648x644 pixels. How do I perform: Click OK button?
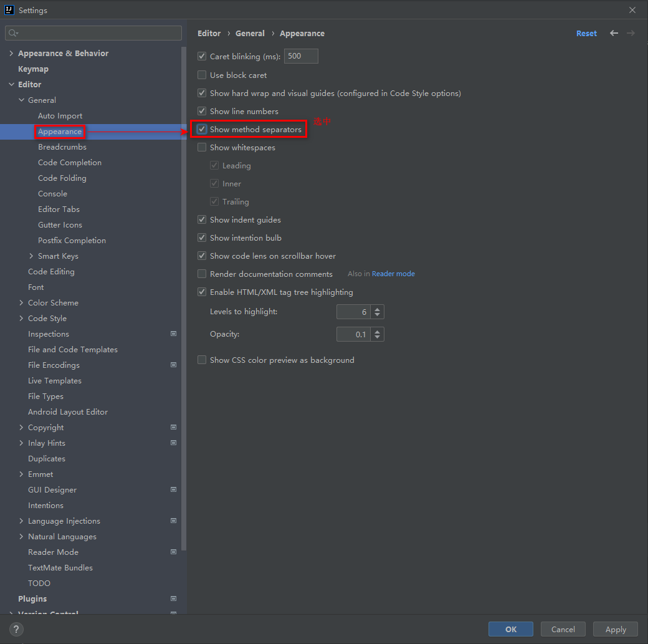pos(511,629)
